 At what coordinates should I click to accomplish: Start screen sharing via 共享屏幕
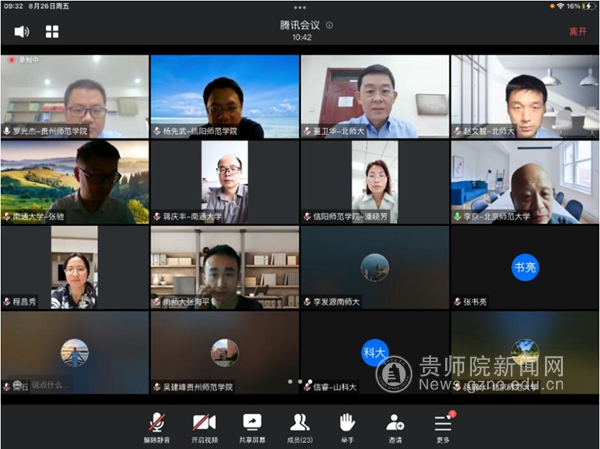[252, 427]
